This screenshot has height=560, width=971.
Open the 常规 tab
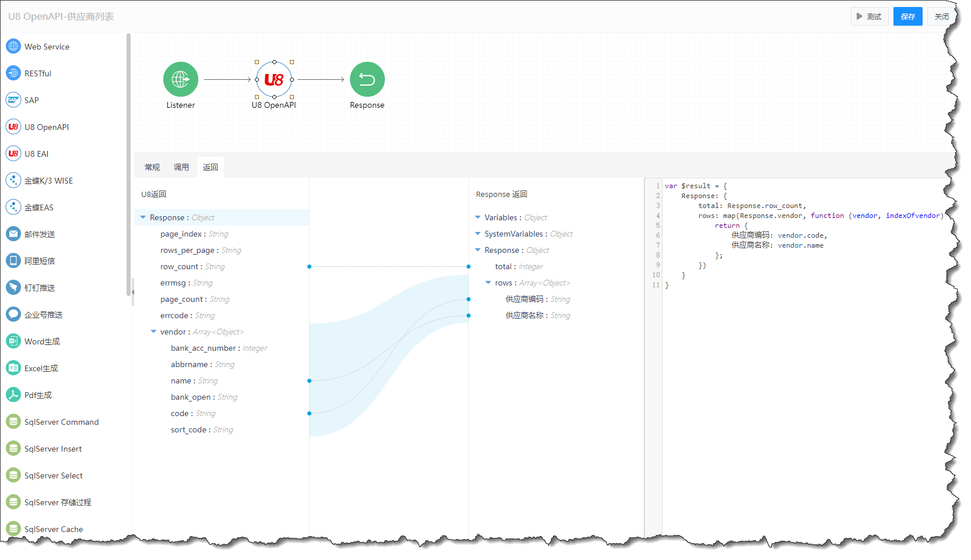pos(152,167)
